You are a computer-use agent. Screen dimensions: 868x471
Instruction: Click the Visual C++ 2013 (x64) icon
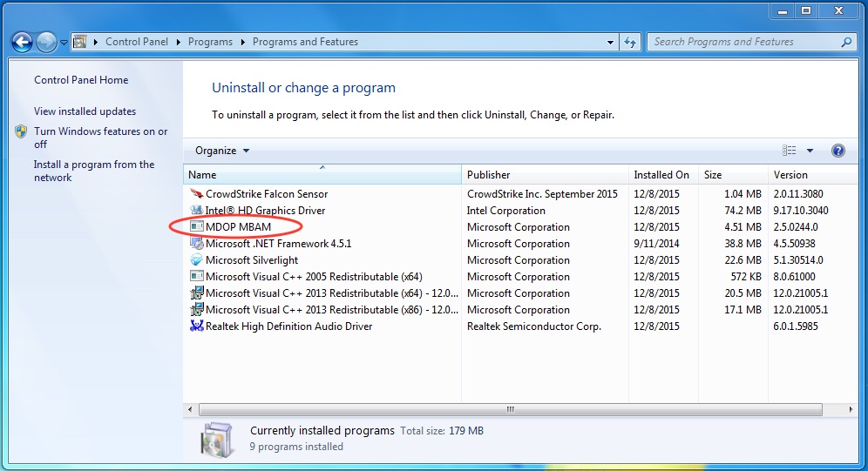pyautogui.click(x=196, y=293)
